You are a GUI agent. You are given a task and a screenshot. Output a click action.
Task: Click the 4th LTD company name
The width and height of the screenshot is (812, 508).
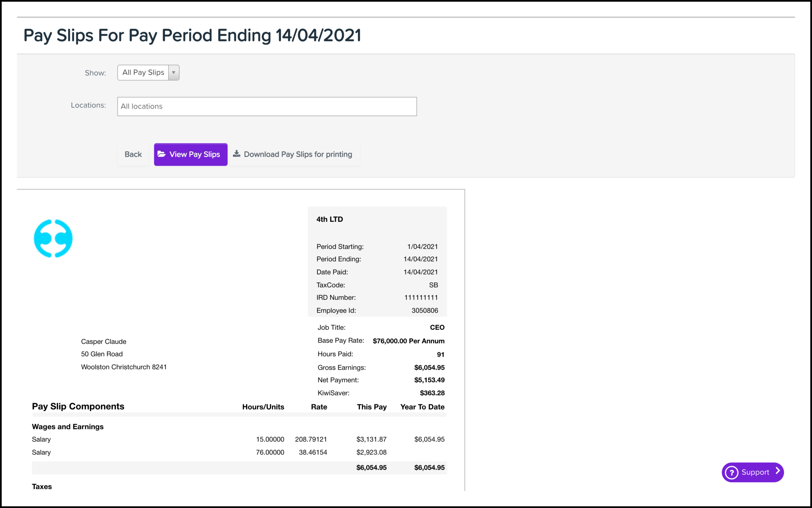[x=329, y=220]
